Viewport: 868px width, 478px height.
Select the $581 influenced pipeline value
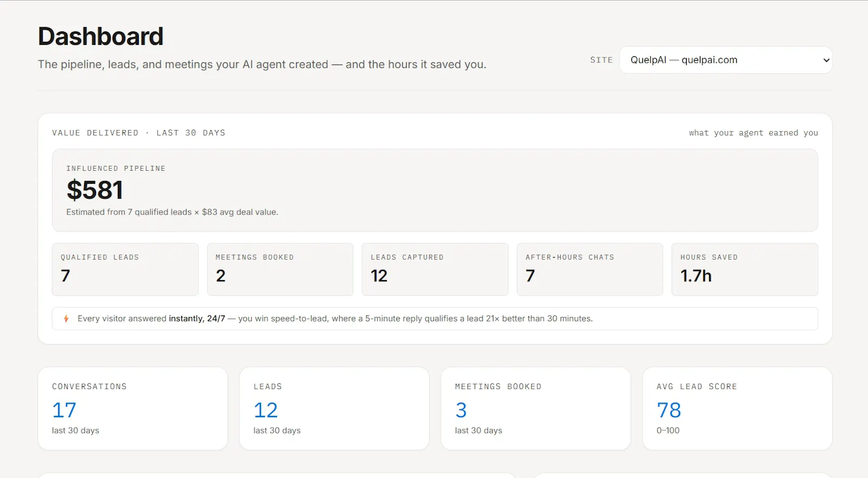pyautogui.click(x=95, y=190)
